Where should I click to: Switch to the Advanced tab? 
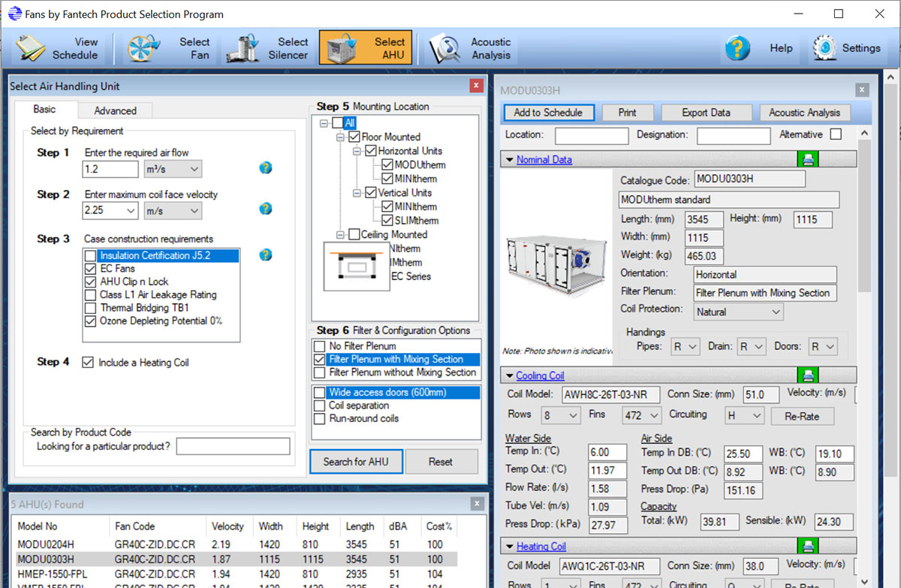(x=115, y=110)
